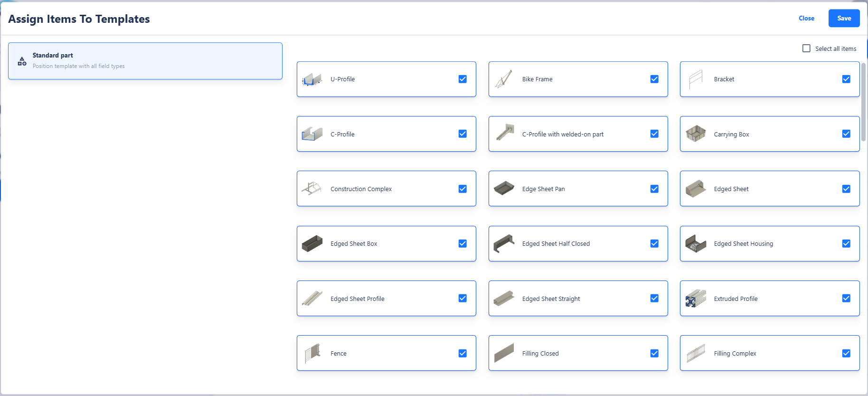Screen dimensions: 868x396
Task: Click the Construction Complex thumbnail icon
Action: 311,189
